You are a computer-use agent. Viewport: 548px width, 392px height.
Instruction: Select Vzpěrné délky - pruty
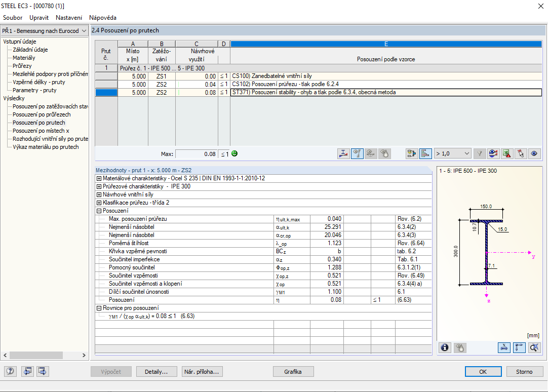point(39,82)
